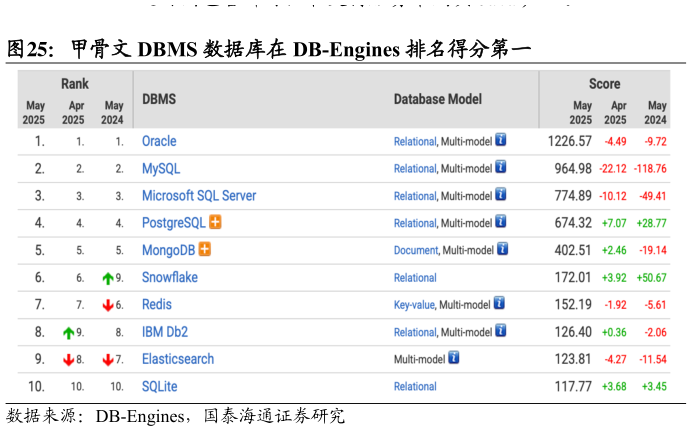The width and height of the screenshot is (692, 431).
Task: Click Relational link in PostgreSQL row
Action: click(415, 223)
